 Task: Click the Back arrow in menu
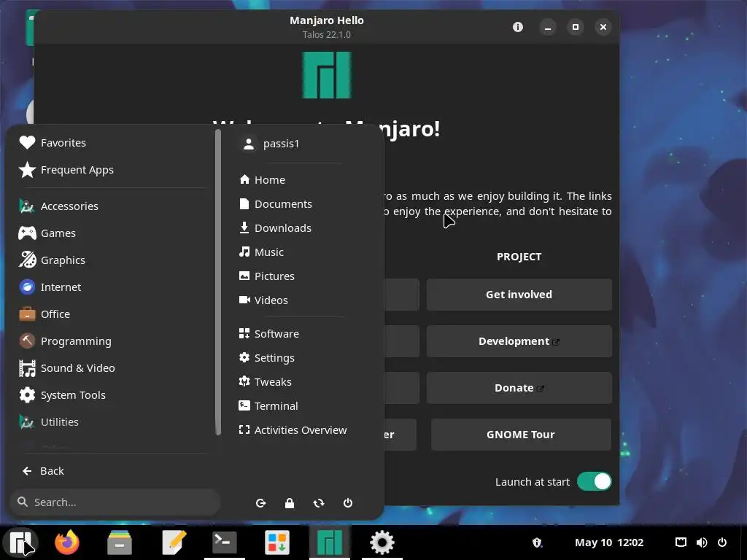point(43,471)
